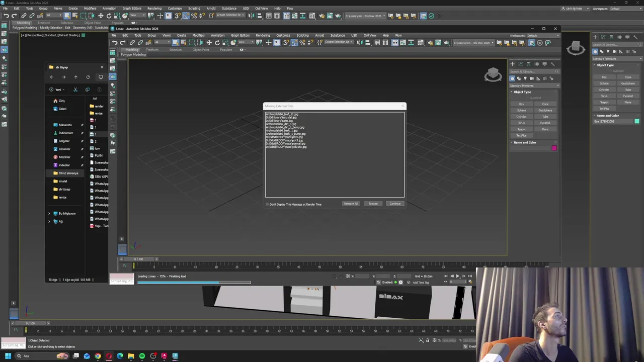
Task: Switch to Freeform ribbon tab in front window
Action: pos(152,50)
